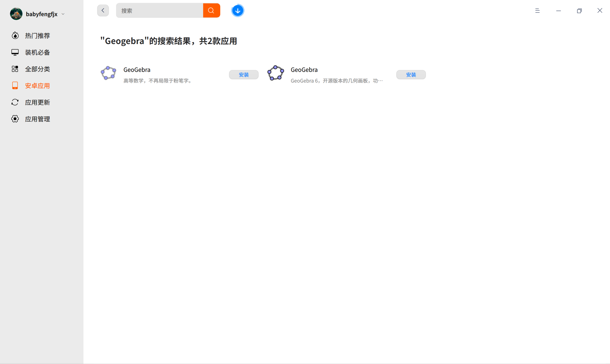Viewport: 610px width, 364px height.
Task: Select 装机必备 sidebar item
Action: tap(37, 52)
